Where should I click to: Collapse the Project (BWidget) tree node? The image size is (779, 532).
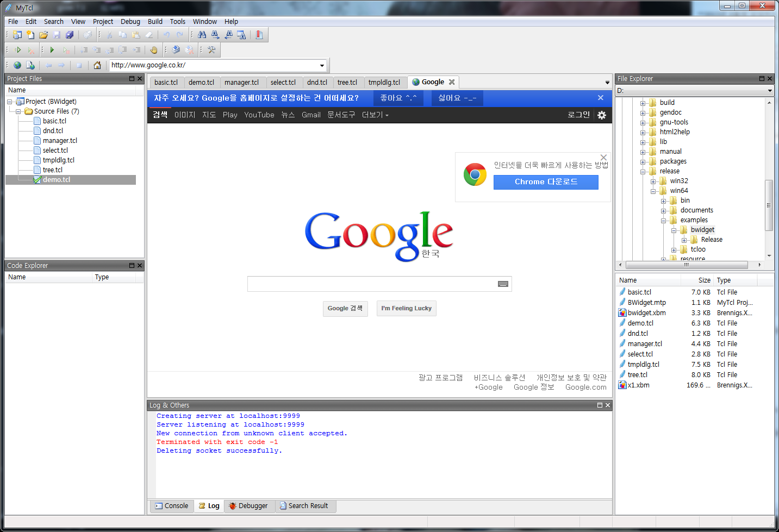coord(10,102)
